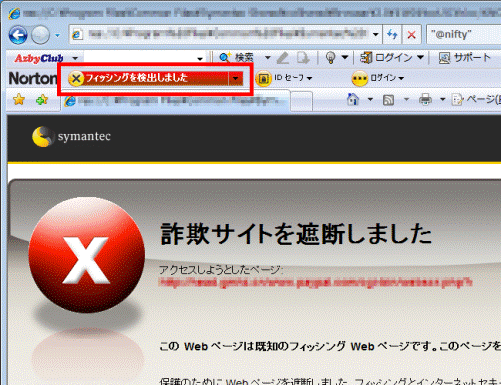Go back with the browser Back arrow
Viewport: 501px width, 385px height.
coord(18,35)
